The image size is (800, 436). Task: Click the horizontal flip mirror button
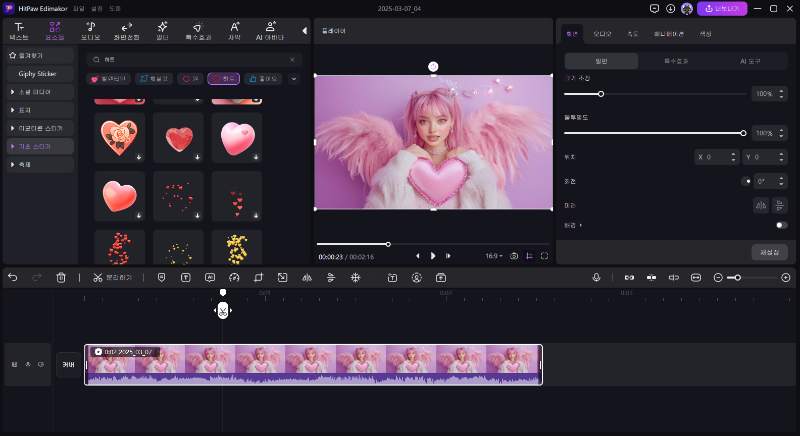point(761,205)
